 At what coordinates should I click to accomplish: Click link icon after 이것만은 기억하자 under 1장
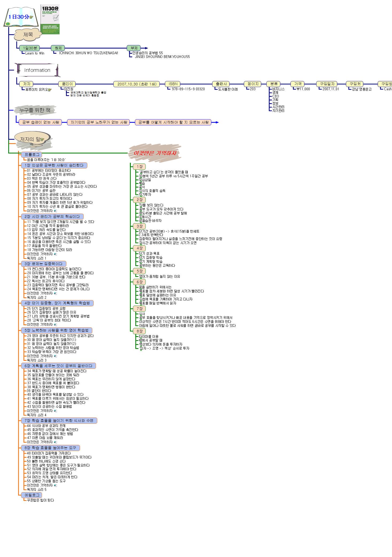[x=55, y=211]
